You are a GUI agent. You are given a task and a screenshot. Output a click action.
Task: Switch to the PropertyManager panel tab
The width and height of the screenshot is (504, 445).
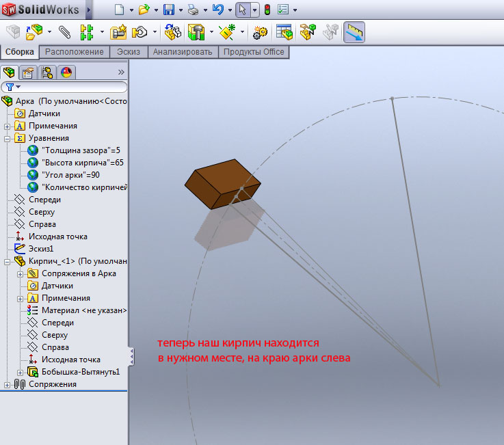27,72
